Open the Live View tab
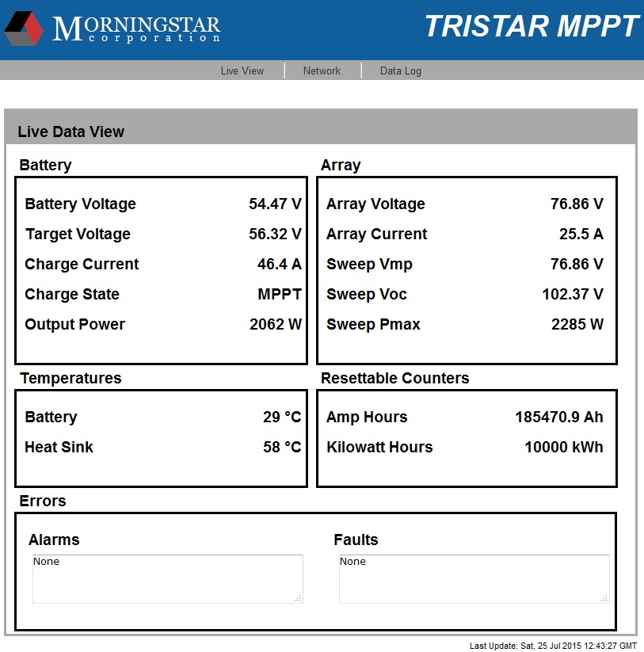Image resolution: width=644 pixels, height=652 pixels. pyautogui.click(x=242, y=71)
